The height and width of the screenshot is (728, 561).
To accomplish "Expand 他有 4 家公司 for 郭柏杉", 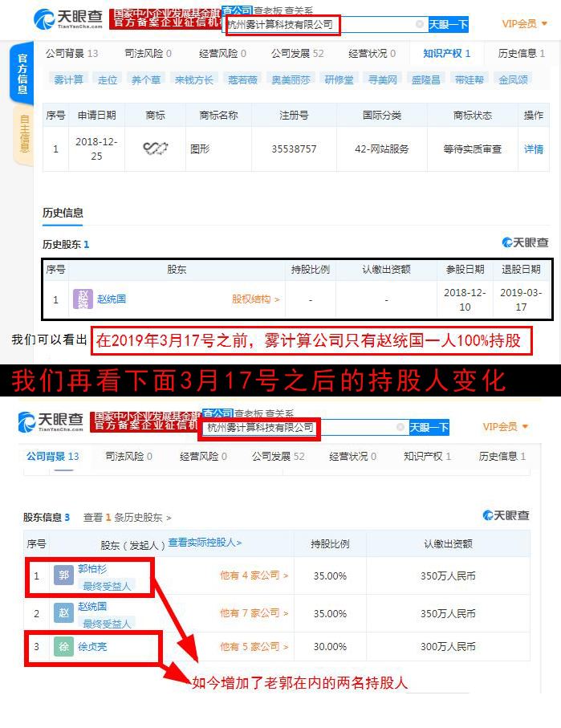I will click(x=254, y=575).
